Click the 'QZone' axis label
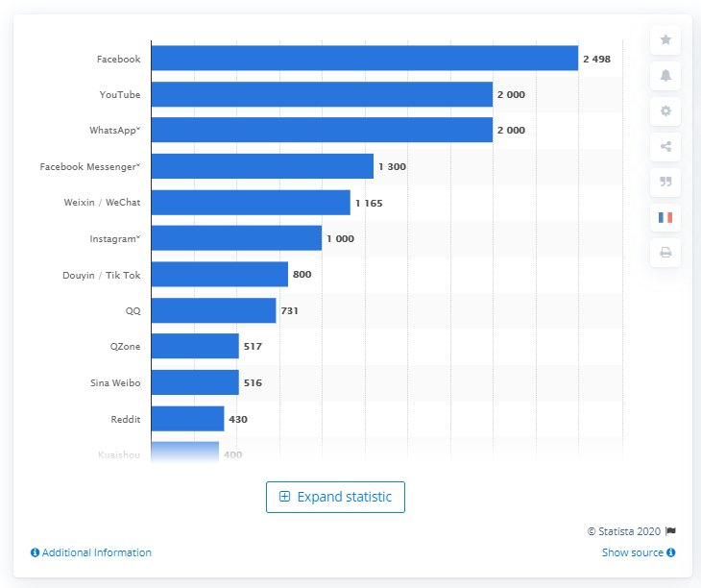The height and width of the screenshot is (588, 701). click(125, 347)
